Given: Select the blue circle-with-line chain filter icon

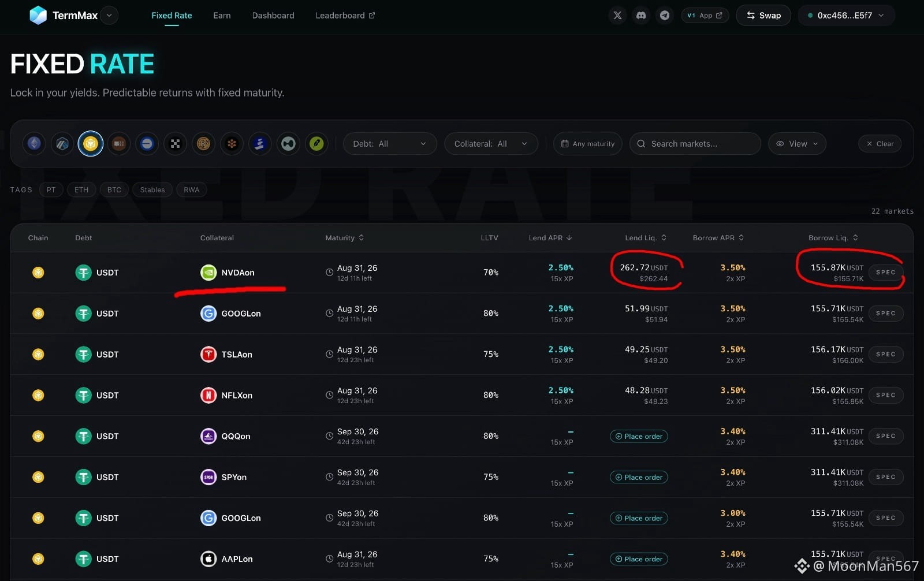Looking at the screenshot, I should click(x=147, y=144).
